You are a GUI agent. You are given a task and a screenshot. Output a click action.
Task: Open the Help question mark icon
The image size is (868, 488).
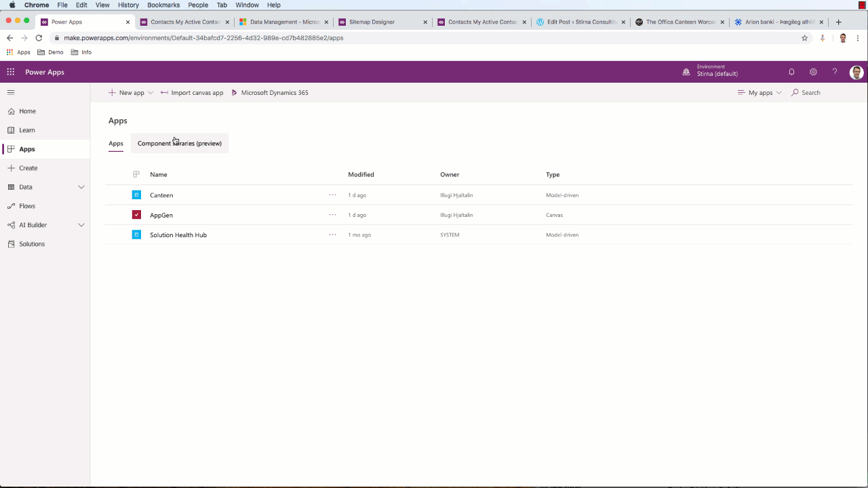(835, 72)
